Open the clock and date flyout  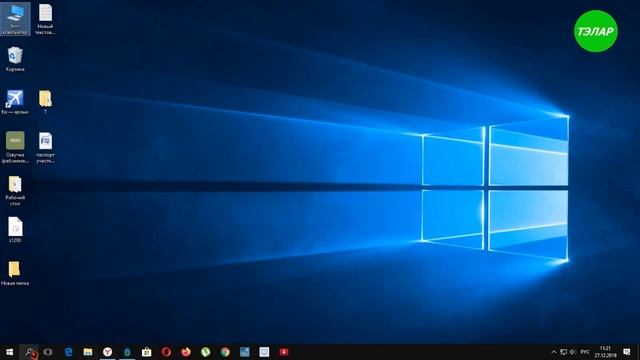[605, 352]
